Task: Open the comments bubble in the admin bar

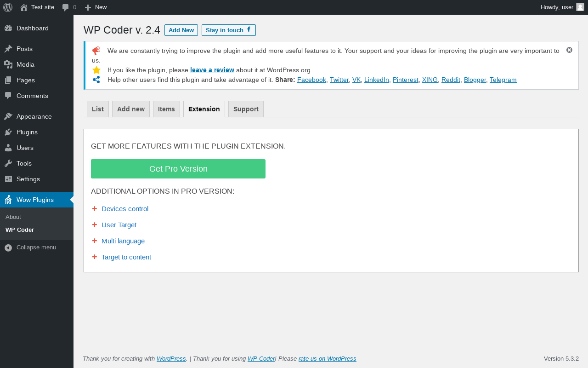Action: [x=66, y=7]
